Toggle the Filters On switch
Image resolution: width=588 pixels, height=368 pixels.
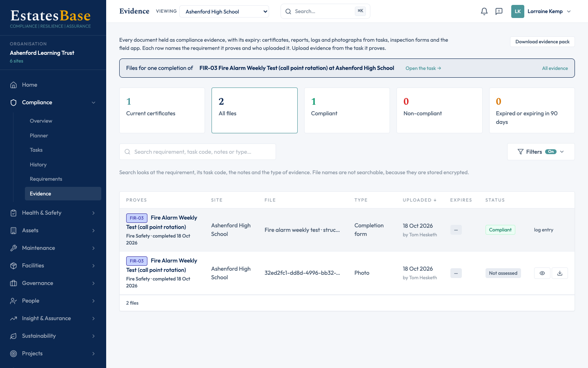(551, 152)
